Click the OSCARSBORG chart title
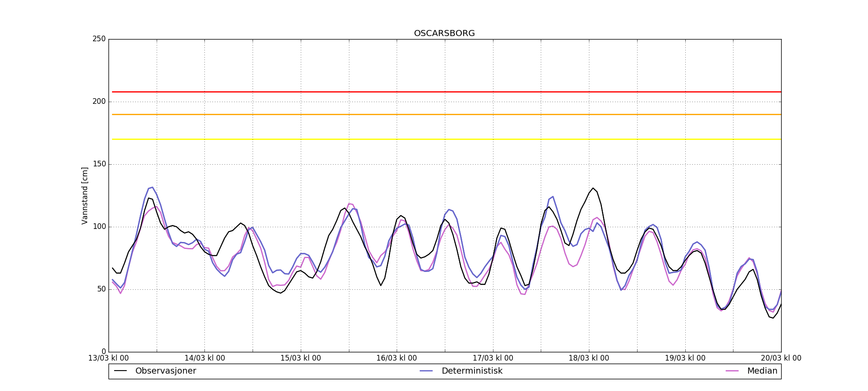 [x=444, y=33]
